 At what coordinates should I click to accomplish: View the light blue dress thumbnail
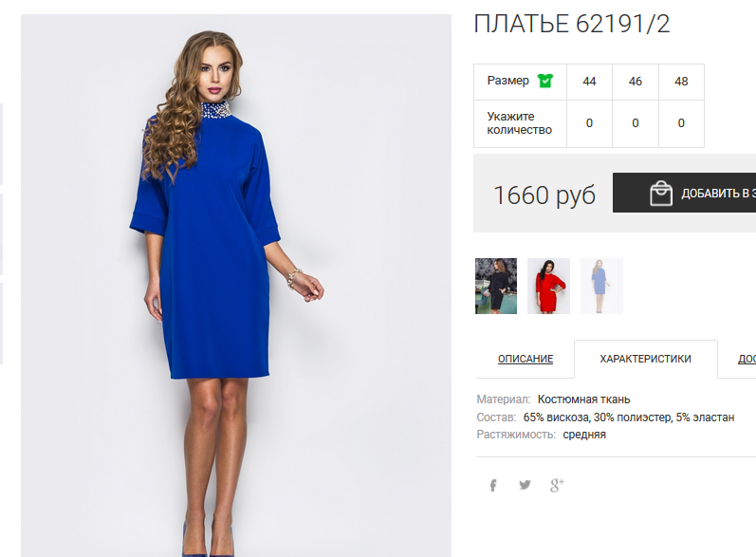601,286
